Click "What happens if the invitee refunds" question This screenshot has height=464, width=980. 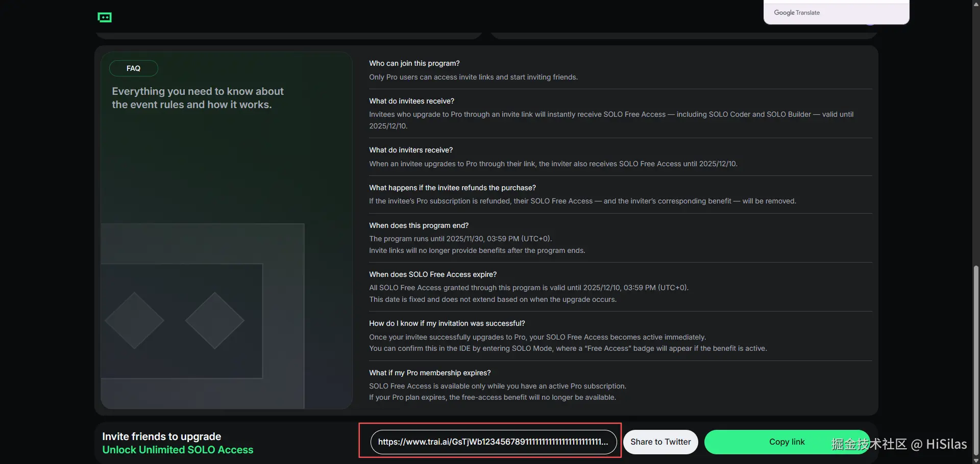click(452, 188)
